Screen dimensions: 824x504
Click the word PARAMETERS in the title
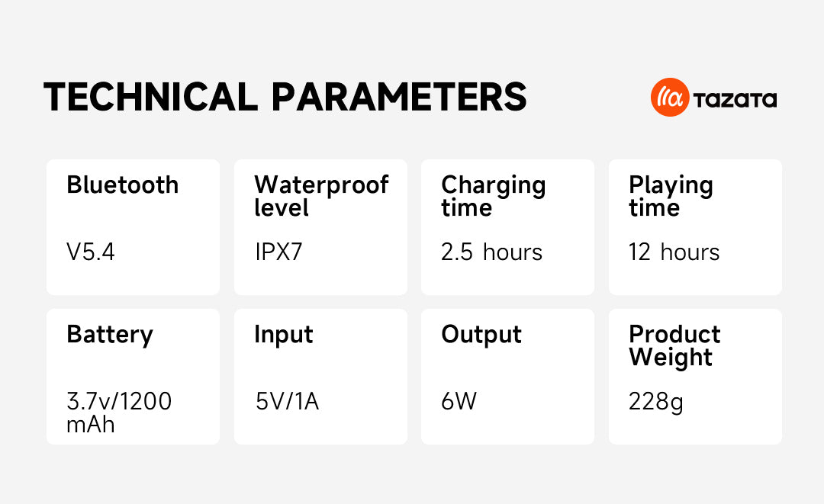click(x=399, y=98)
